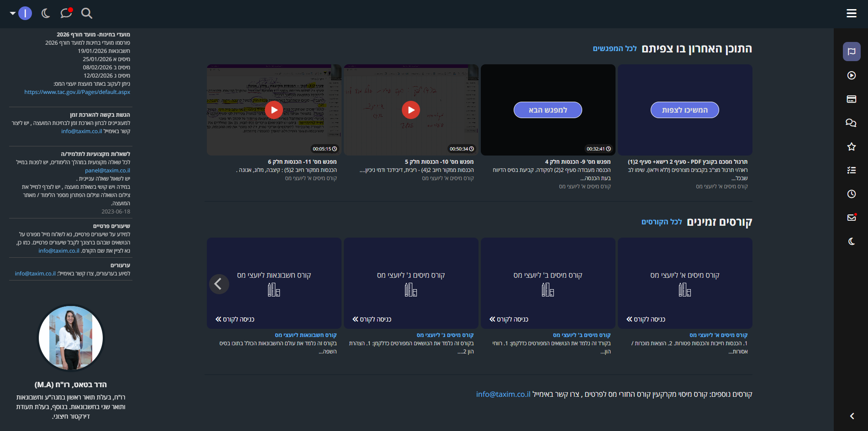This screenshot has height=431, width=868.
Task: Expand the user avatar dropdown arrow
Action: (13, 14)
